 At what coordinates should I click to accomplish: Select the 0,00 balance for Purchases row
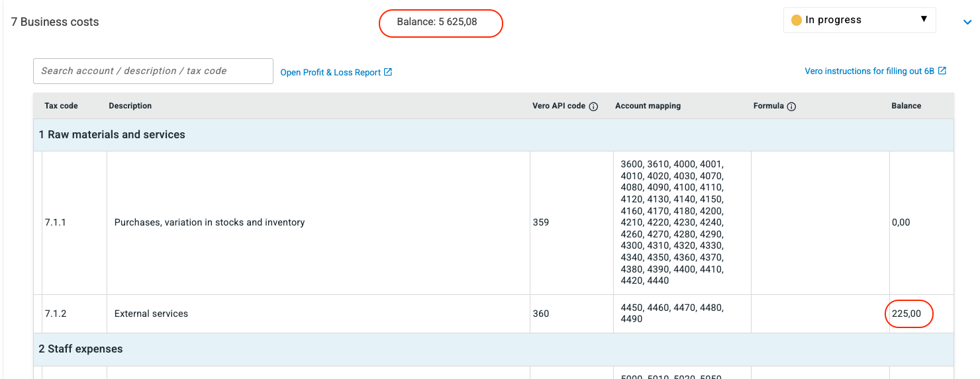click(x=901, y=223)
